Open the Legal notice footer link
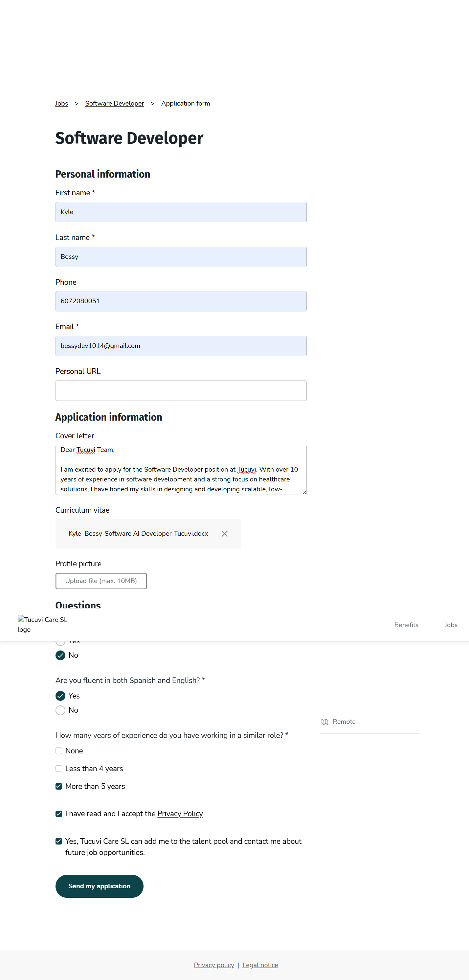Screen dimensions: 469x980 point(260,965)
